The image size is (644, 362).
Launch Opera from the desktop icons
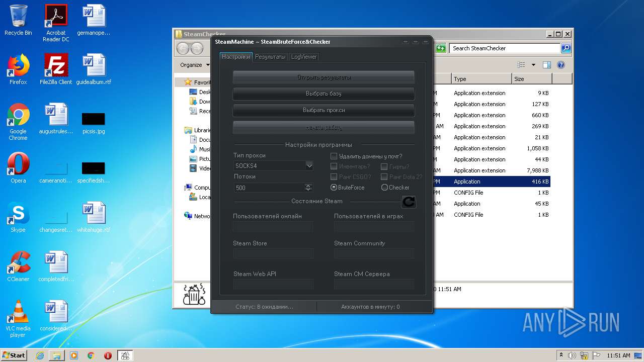pos(18,168)
